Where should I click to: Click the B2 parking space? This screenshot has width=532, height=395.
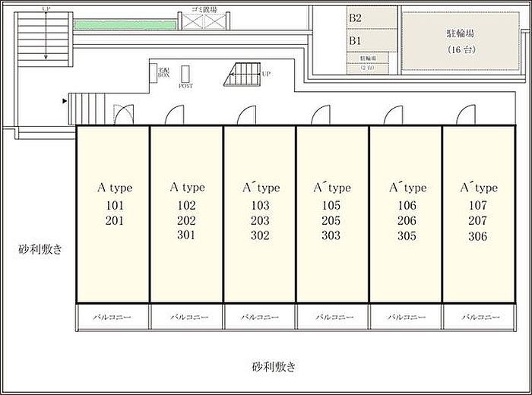[372, 18]
